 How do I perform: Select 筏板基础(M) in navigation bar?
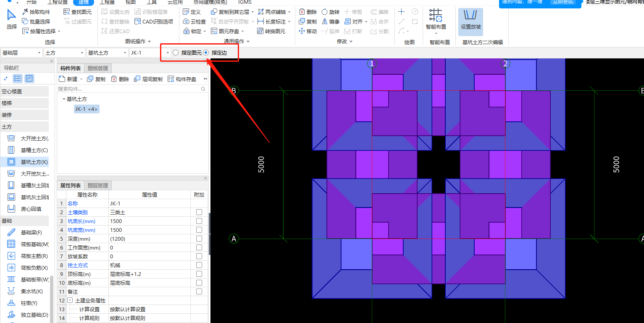point(29,244)
